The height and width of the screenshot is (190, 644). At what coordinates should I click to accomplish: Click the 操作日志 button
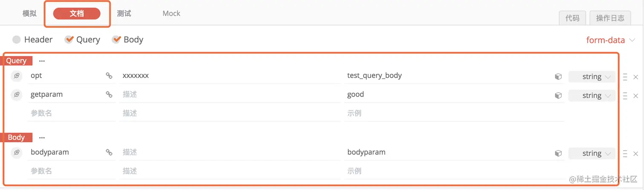[610, 18]
